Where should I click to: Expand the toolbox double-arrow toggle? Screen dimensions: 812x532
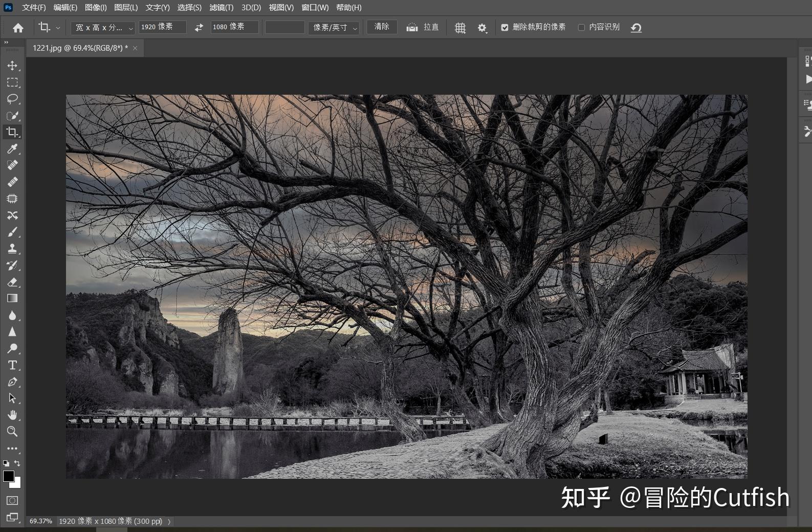(6, 42)
